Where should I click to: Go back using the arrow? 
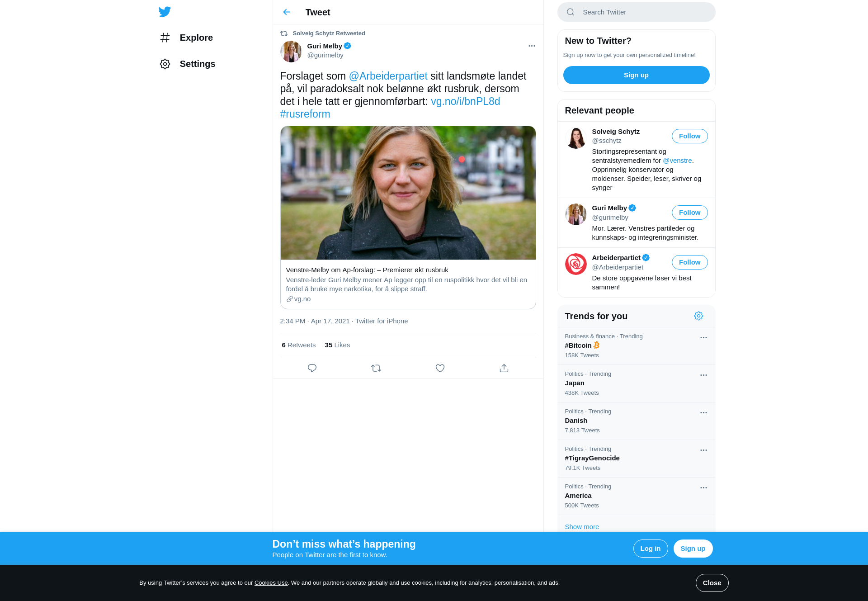pyautogui.click(x=287, y=12)
